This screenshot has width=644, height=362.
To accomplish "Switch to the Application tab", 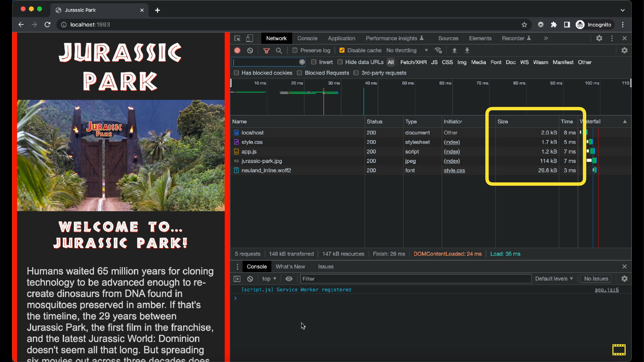I will pos(342,38).
